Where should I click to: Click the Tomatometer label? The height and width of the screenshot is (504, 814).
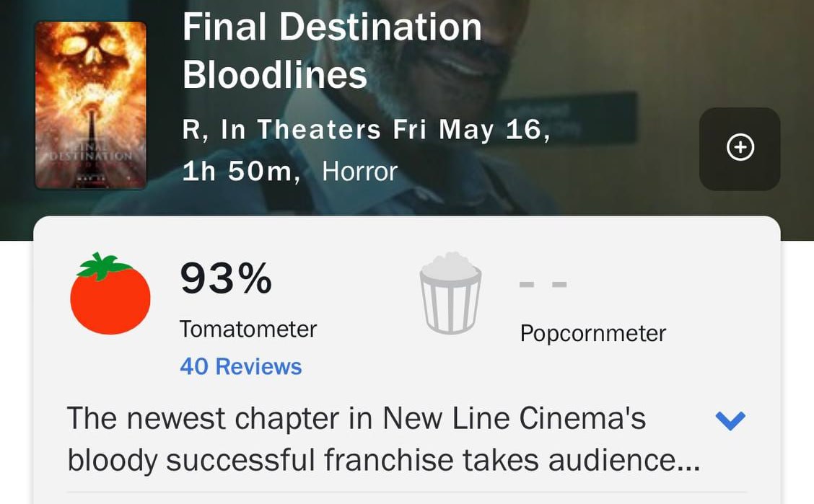coord(248,330)
